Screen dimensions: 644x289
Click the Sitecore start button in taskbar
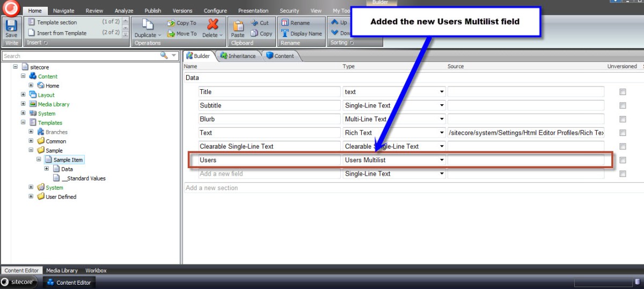pos(19,282)
